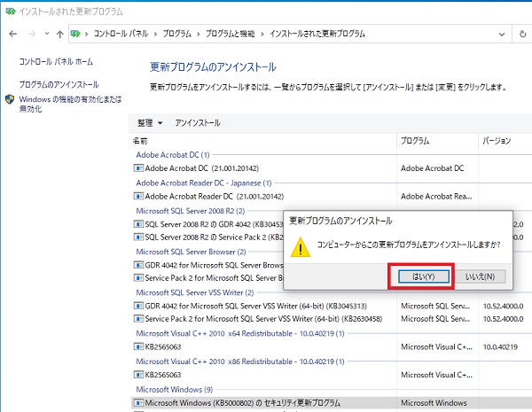Image resolution: width=532 pixels, height=412 pixels.
Task: Click icon of Service Pack 2 SQL Server Browser
Action: click(138, 278)
